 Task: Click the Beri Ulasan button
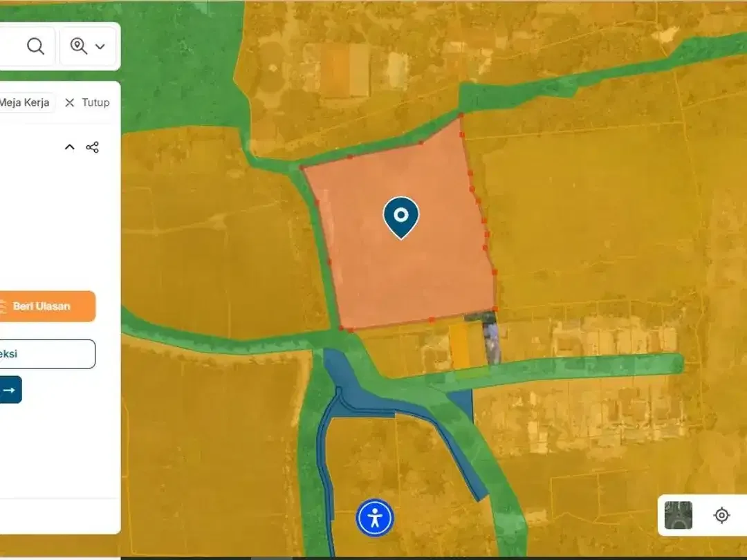47,306
